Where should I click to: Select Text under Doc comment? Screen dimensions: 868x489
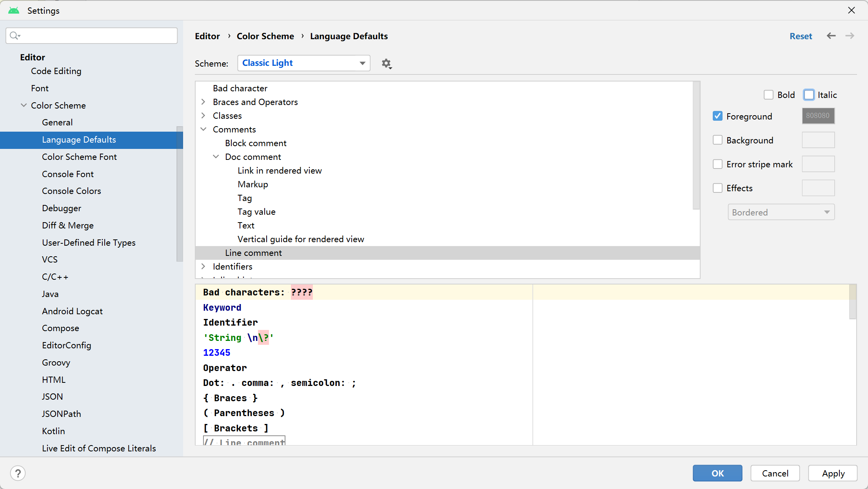[246, 225]
